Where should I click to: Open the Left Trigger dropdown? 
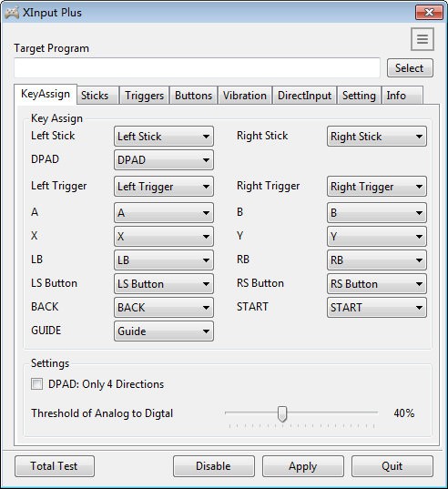click(x=164, y=187)
